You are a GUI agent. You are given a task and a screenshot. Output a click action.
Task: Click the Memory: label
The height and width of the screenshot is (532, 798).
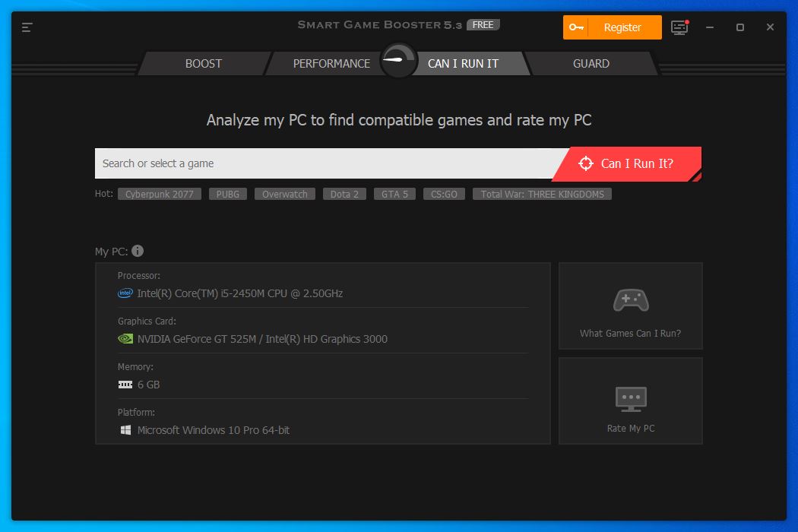pos(135,366)
